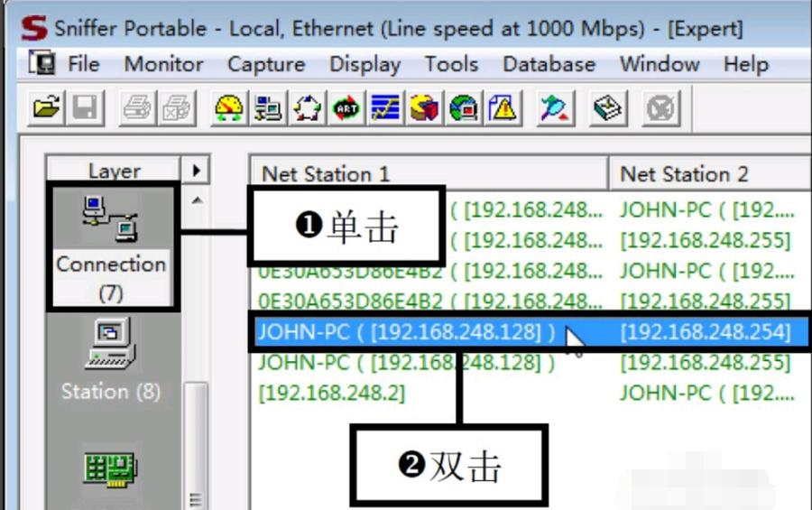The width and height of the screenshot is (812, 510).
Task: Open the Global Statistics icon
Action: pyautogui.click(x=464, y=108)
